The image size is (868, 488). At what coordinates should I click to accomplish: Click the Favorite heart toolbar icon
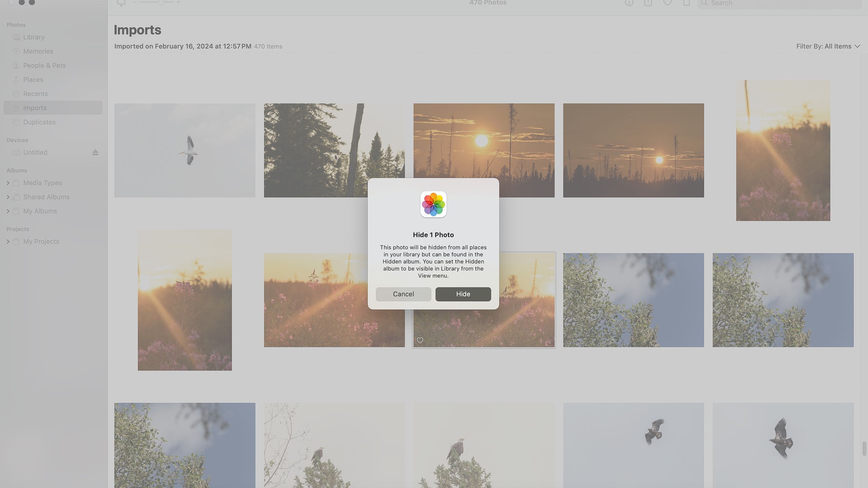tap(667, 3)
